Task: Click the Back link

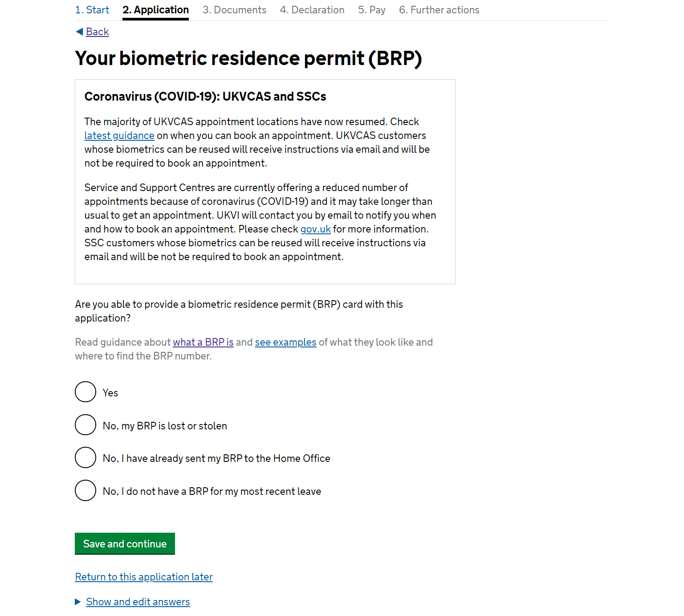Action: [97, 32]
